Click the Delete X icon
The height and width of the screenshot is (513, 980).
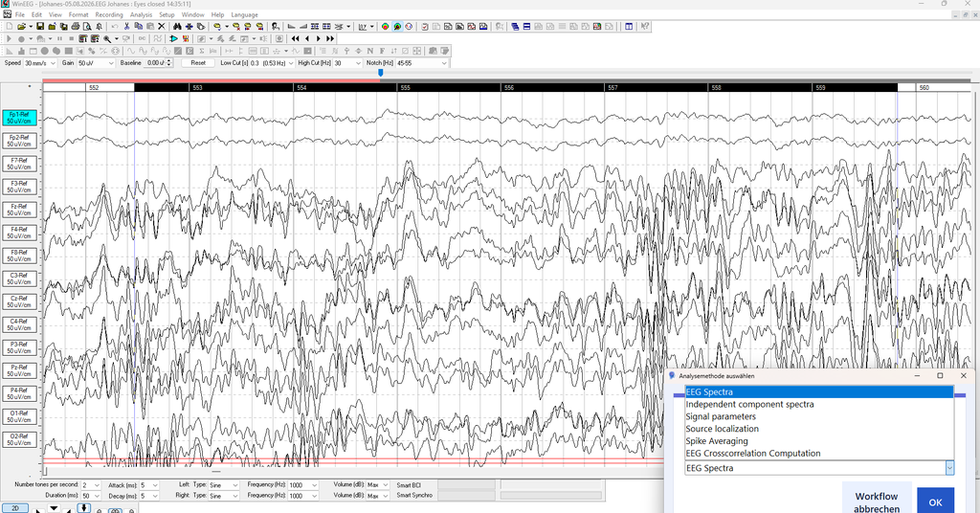point(161,26)
